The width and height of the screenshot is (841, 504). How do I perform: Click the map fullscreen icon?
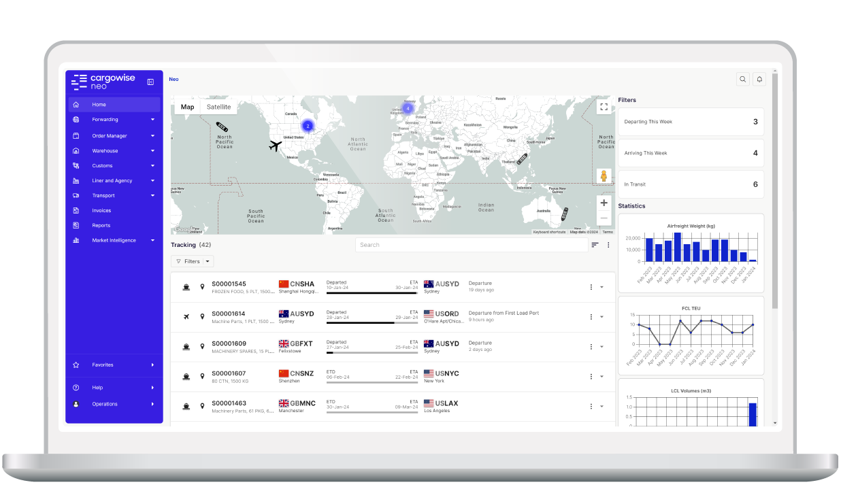[604, 107]
